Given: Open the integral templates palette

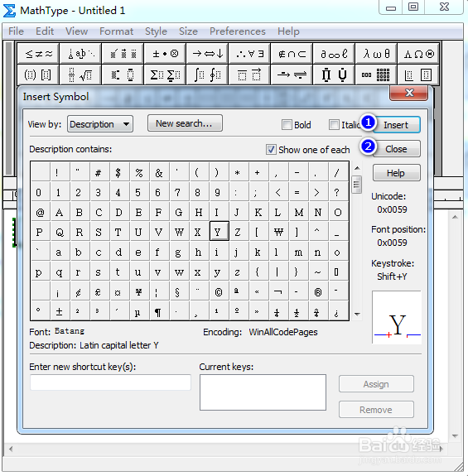Looking at the screenshot, I should click(207, 75).
